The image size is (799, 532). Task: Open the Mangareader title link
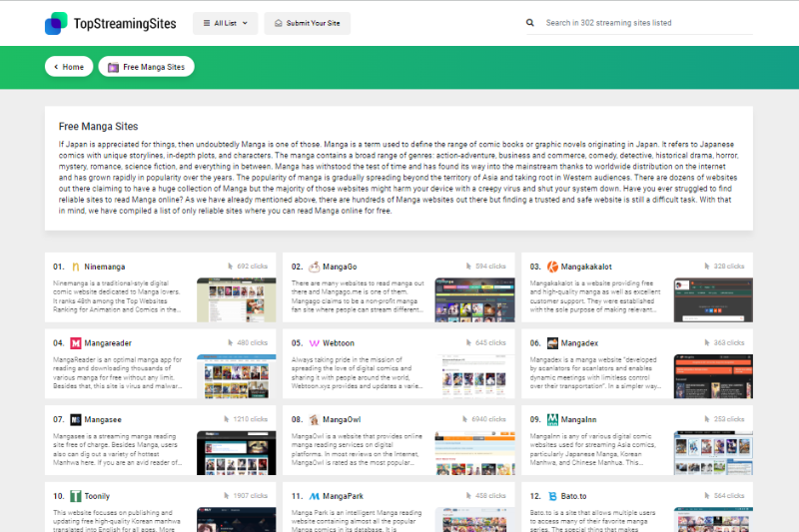pyautogui.click(x=108, y=343)
